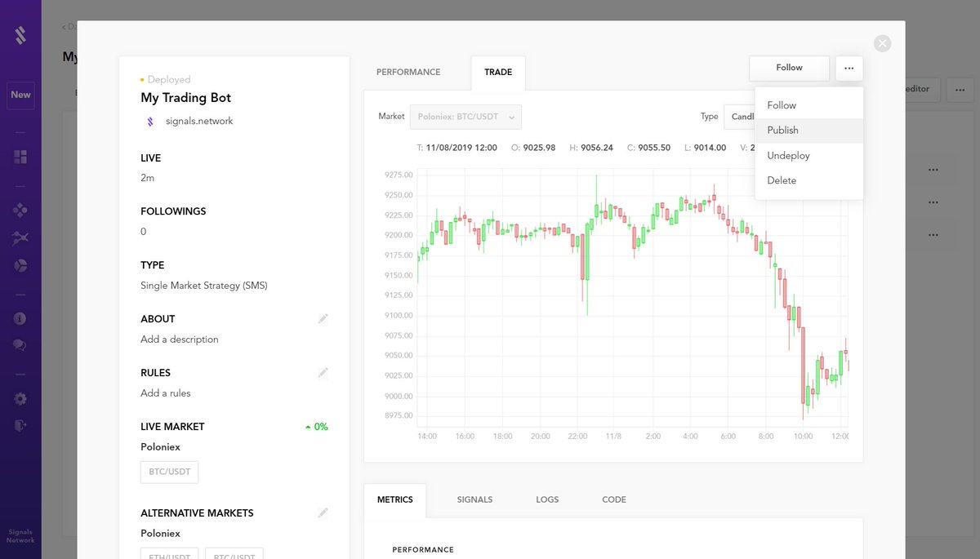980x559 pixels.
Task: Open the METRICS tab
Action: coord(395,499)
